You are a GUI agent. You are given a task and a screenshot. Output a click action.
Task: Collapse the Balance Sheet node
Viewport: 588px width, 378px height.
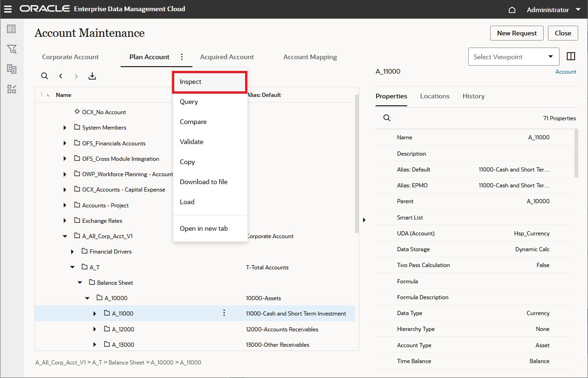(x=80, y=283)
